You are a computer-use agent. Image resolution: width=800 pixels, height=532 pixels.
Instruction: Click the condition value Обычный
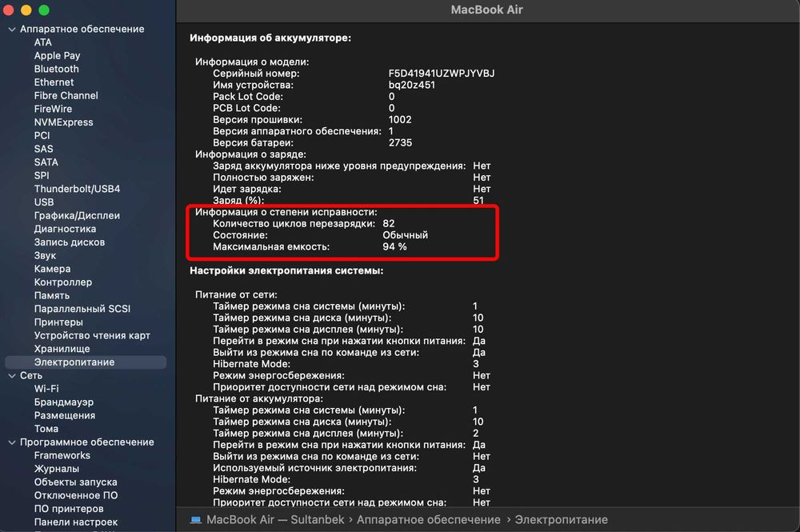tap(405, 235)
